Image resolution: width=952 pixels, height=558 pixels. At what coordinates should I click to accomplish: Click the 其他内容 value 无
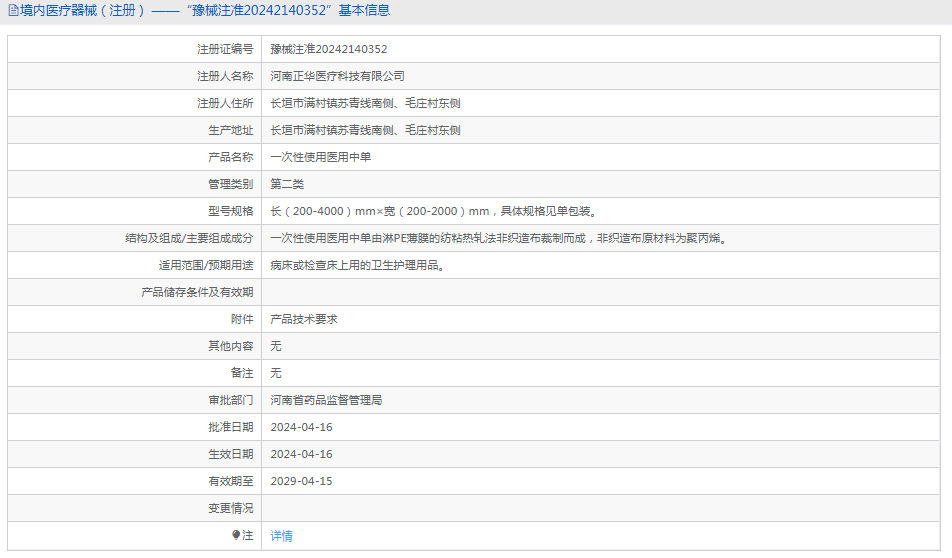276,346
